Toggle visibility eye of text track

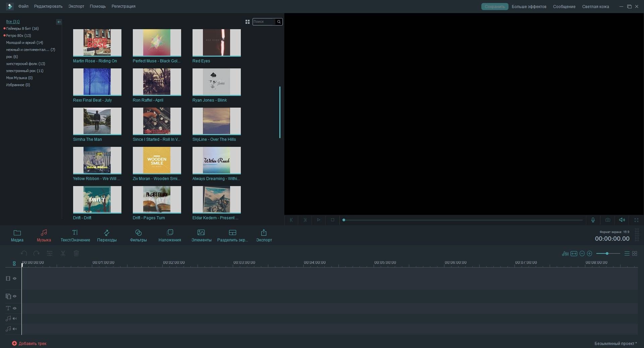15,308
